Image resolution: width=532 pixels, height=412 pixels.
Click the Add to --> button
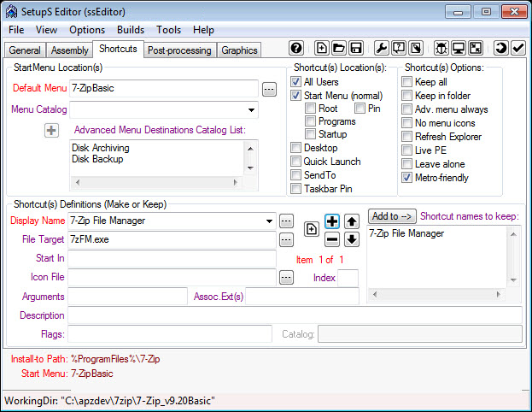392,216
